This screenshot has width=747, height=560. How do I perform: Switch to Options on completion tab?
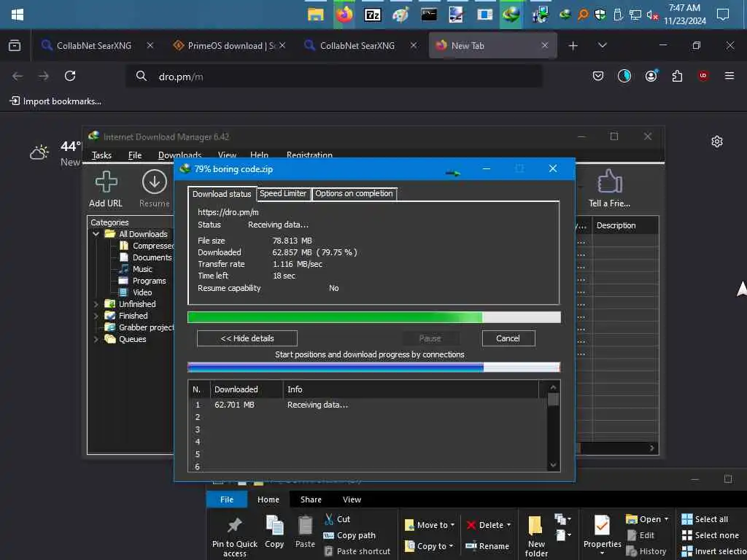354,193
